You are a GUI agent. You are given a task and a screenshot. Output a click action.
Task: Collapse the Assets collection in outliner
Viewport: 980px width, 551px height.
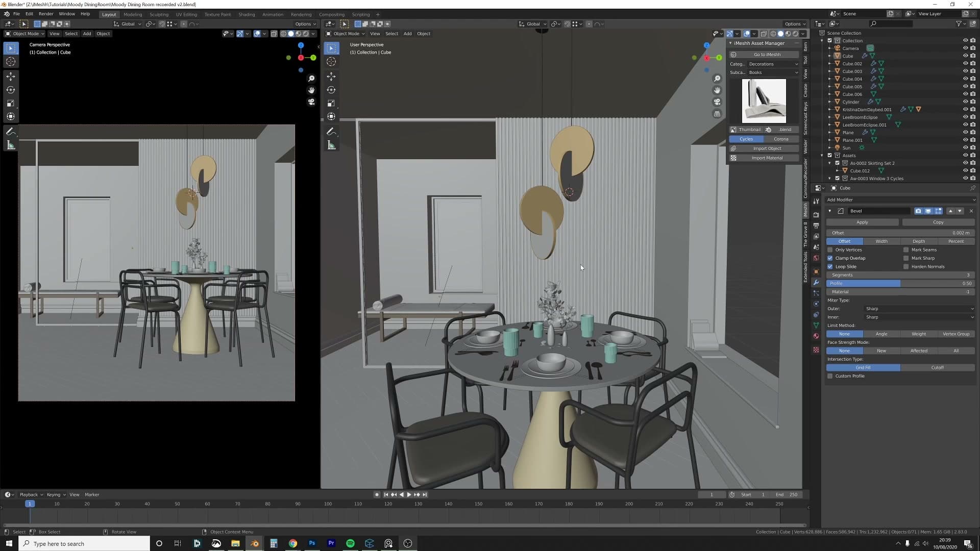click(x=822, y=156)
